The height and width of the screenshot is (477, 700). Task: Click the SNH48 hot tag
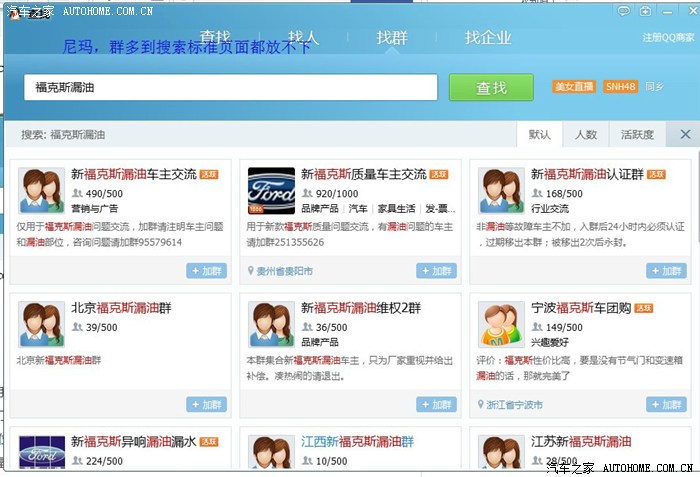click(620, 87)
